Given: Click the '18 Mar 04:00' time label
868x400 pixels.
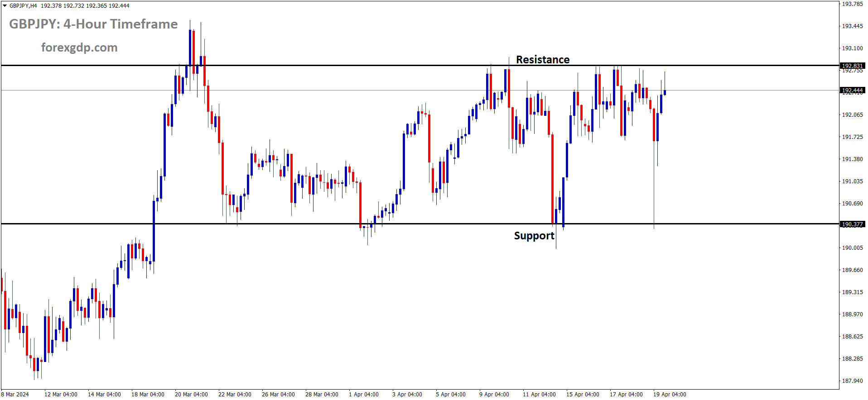Looking at the screenshot, I should (x=148, y=395).
